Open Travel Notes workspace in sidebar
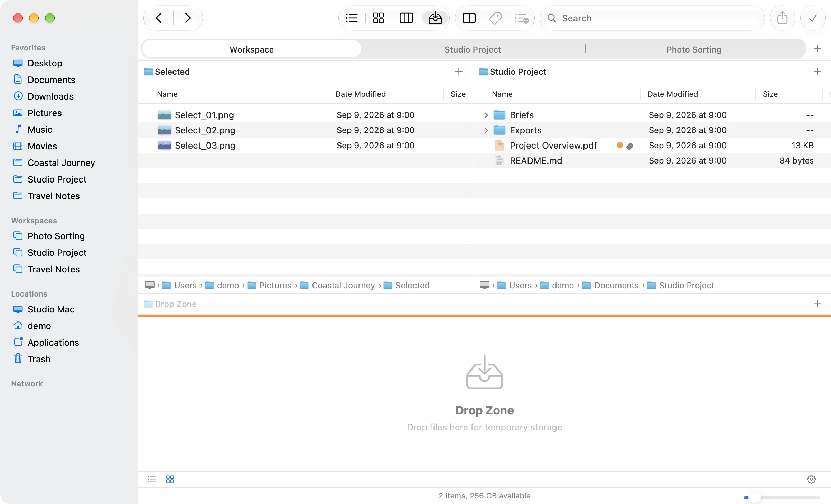831x504 pixels. coord(54,269)
